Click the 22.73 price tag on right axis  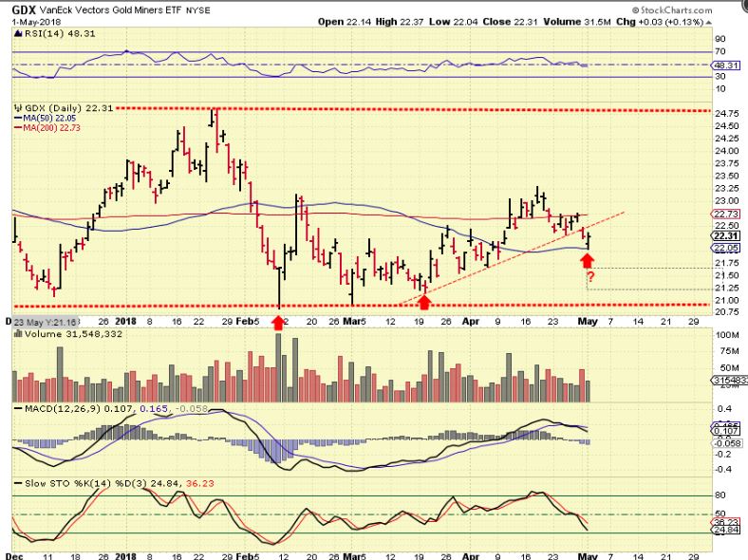[x=726, y=214]
